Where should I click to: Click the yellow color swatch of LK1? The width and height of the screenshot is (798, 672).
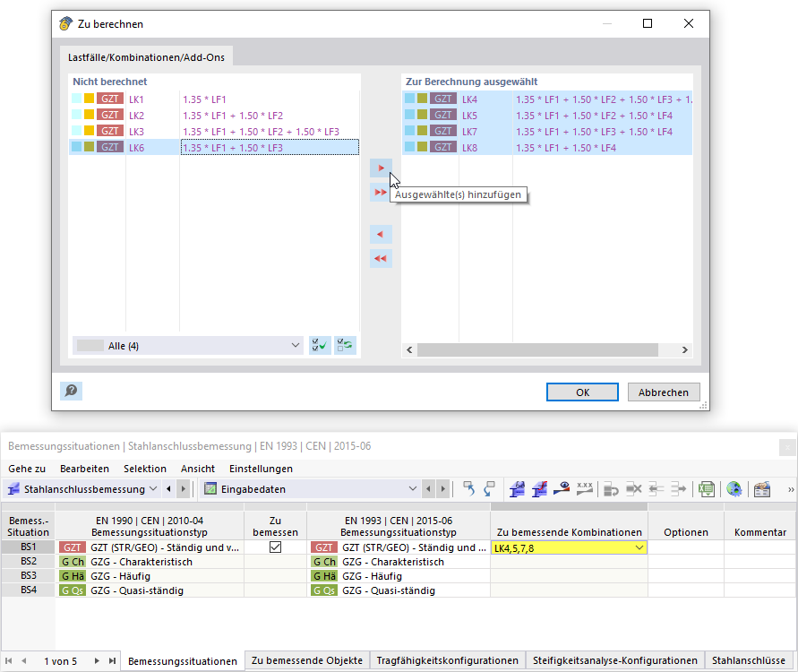pyautogui.click(x=89, y=99)
